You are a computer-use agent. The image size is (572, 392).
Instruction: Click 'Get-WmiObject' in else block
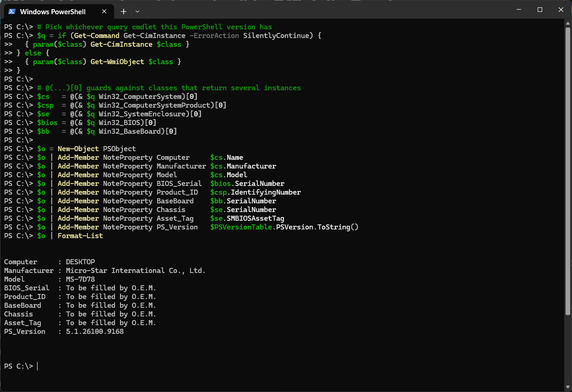click(117, 62)
